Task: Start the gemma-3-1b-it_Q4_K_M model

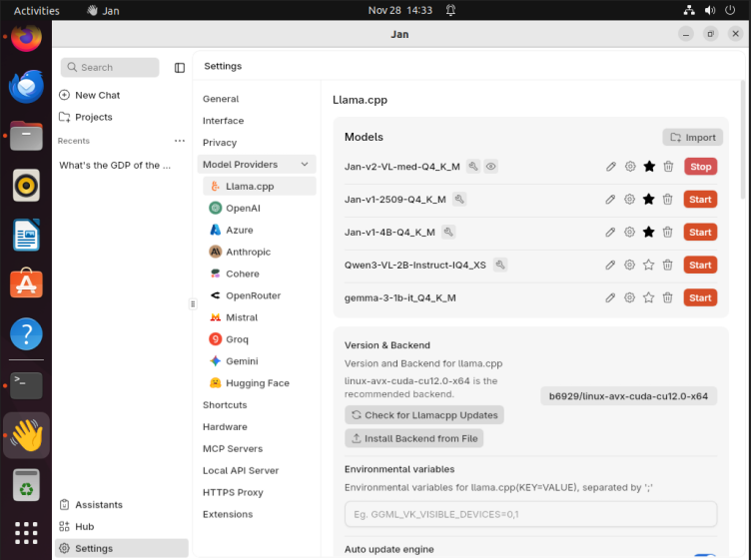Action: coord(700,297)
